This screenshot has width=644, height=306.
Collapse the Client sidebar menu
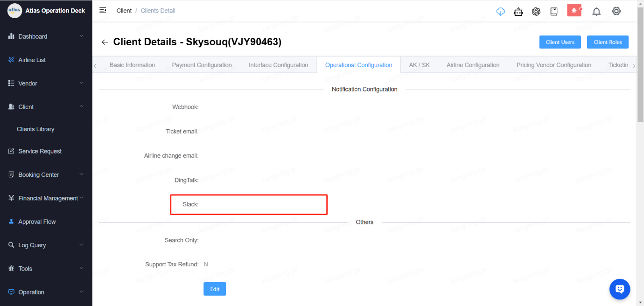coord(46,107)
